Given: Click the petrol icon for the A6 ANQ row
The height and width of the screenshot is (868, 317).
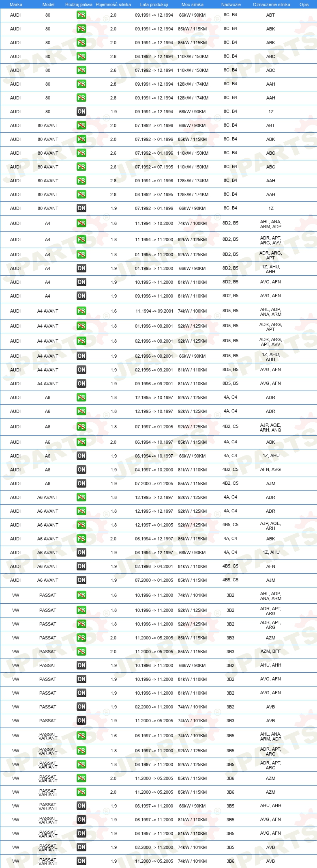Looking at the screenshot, I should tap(81, 427).
